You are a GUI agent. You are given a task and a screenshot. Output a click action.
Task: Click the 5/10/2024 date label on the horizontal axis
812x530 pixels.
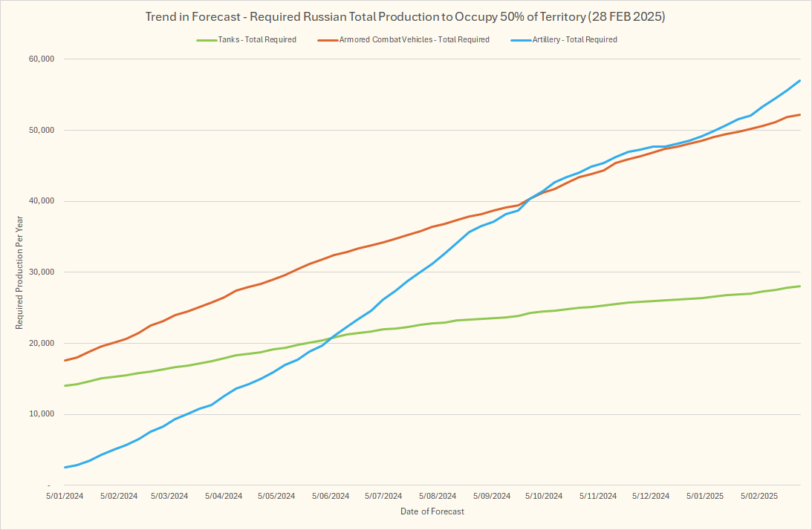coord(545,495)
